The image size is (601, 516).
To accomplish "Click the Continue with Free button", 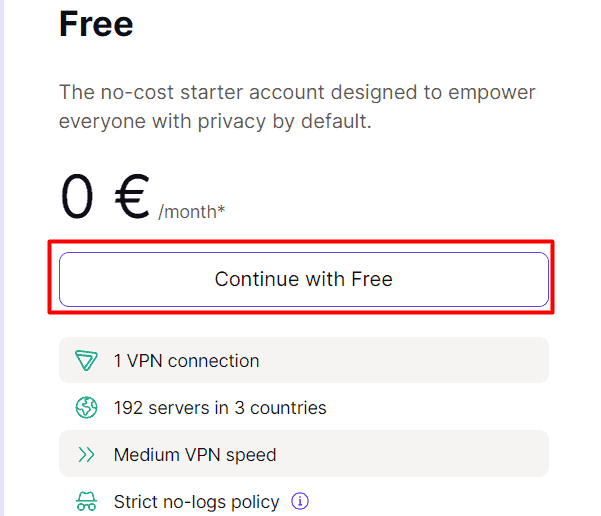I will [x=303, y=279].
